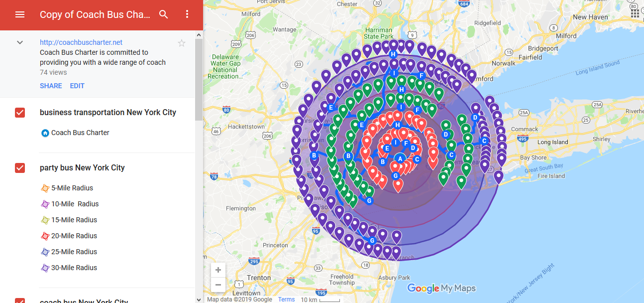Collapse the map description section
Screen dimensions: 644x303
pyautogui.click(x=20, y=42)
